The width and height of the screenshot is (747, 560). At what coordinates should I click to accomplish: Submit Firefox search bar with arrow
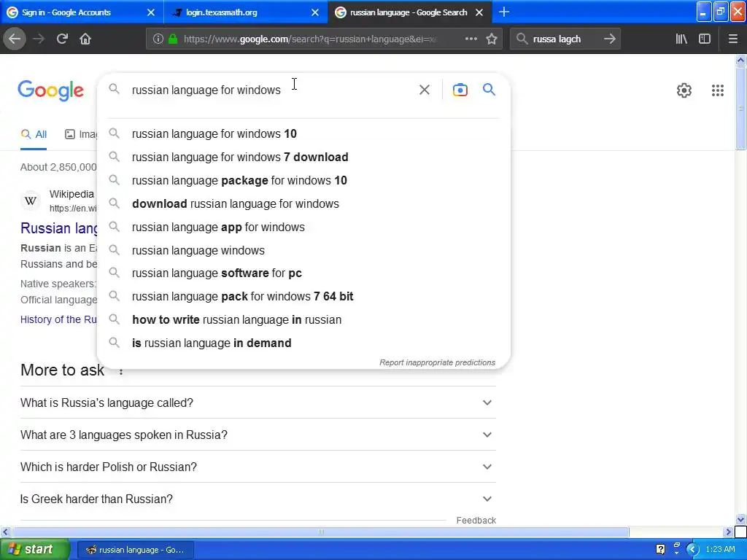coord(609,39)
